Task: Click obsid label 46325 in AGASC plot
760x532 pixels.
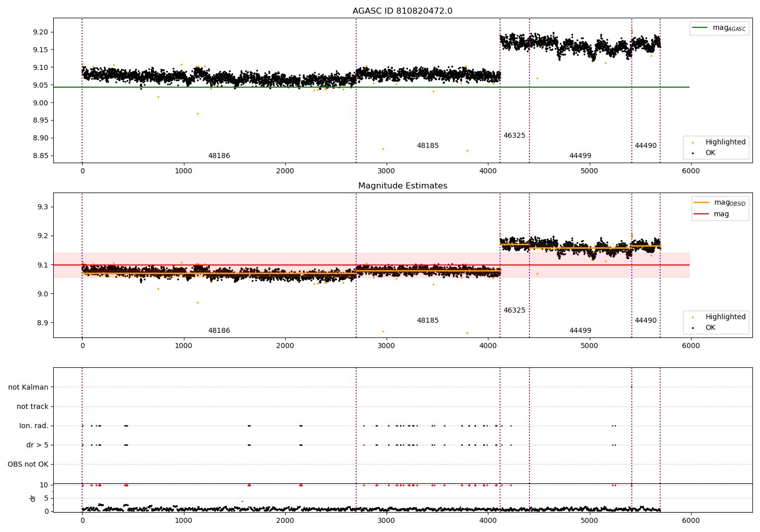Action: pyautogui.click(x=514, y=136)
